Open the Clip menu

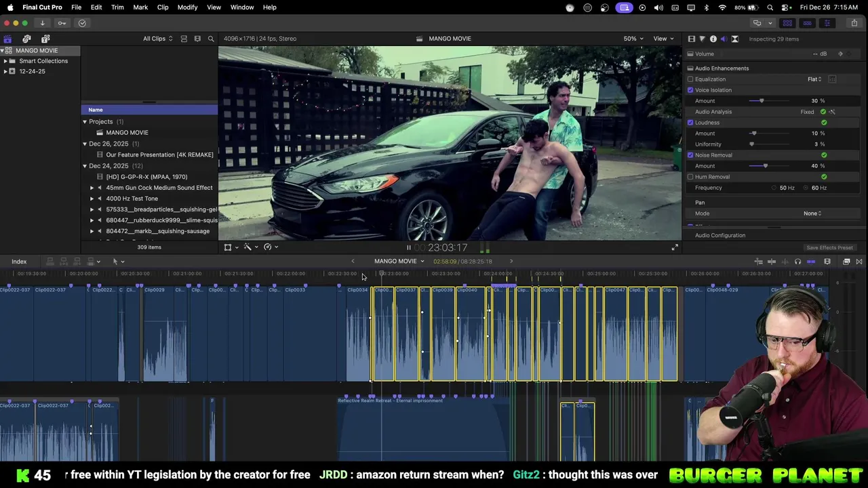(163, 7)
